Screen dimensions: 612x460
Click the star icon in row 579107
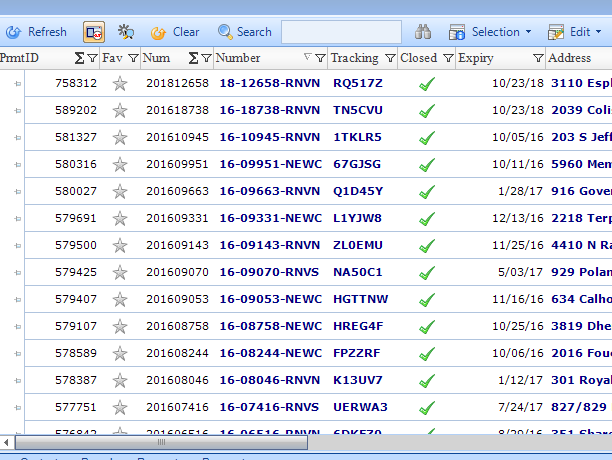(x=120, y=327)
